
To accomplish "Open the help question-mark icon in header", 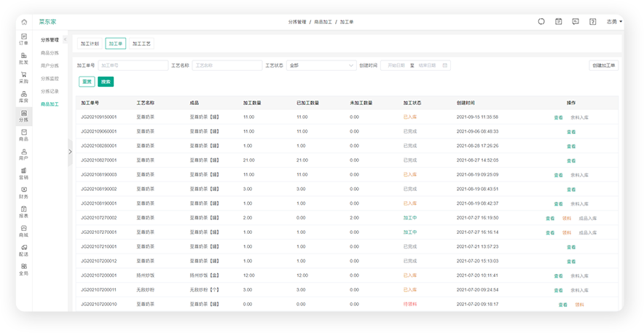I will [592, 22].
